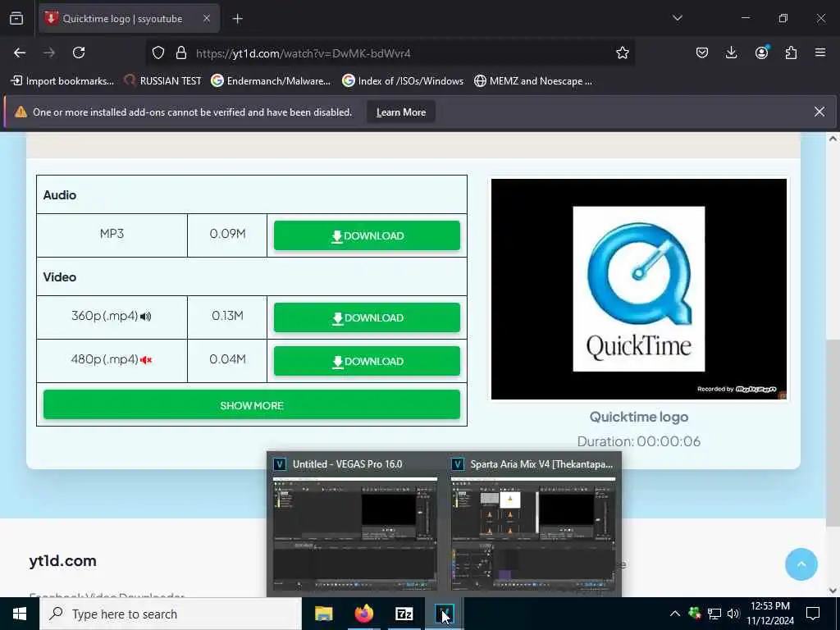Image resolution: width=840 pixels, height=630 pixels.
Task: Click the QuickTime video thumbnail
Action: pyautogui.click(x=638, y=289)
